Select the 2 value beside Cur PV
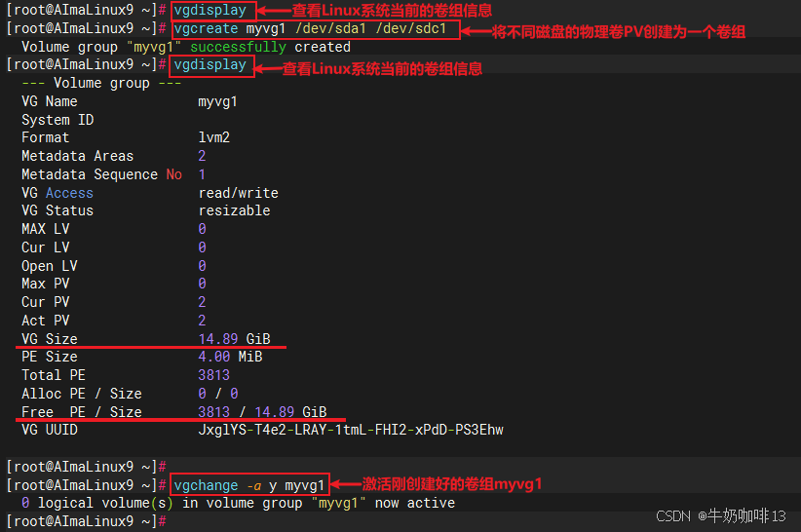Screen dimensions: 801x532 pyautogui.click(x=202, y=302)
